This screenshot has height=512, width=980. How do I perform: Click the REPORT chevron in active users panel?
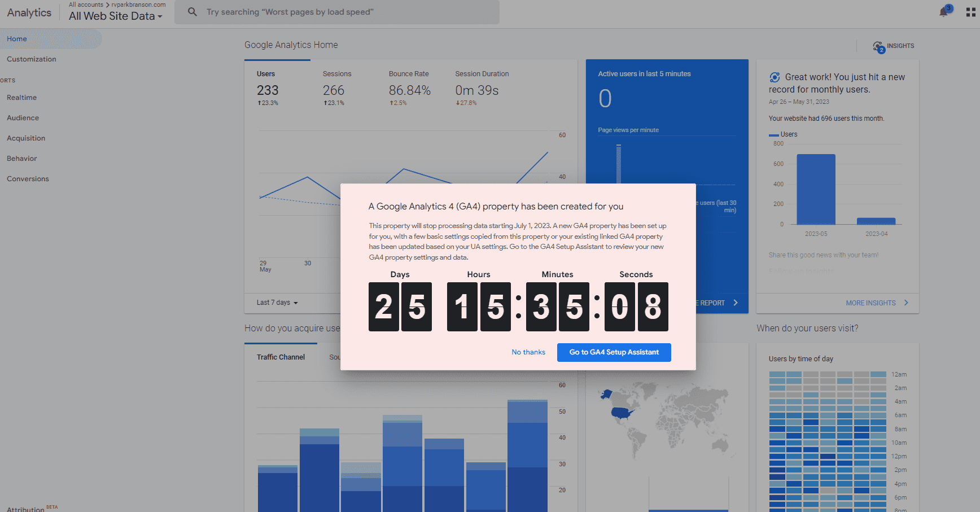(736, 303)
